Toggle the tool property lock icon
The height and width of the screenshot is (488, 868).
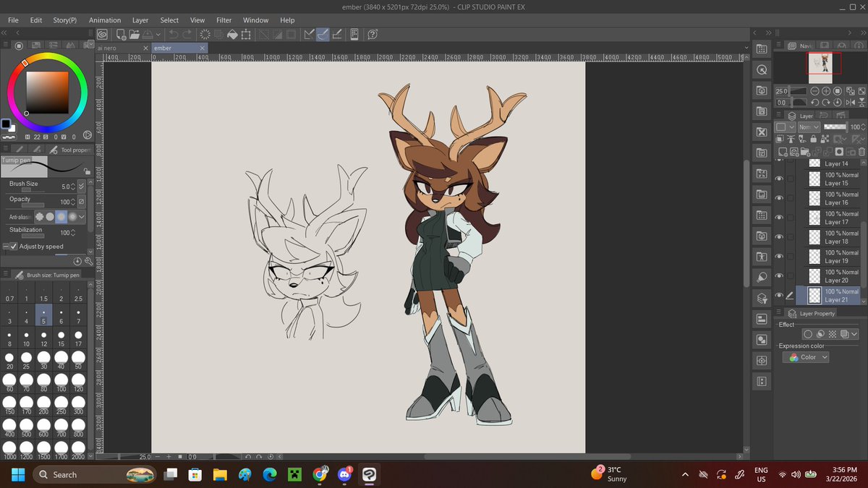point(86,171)
